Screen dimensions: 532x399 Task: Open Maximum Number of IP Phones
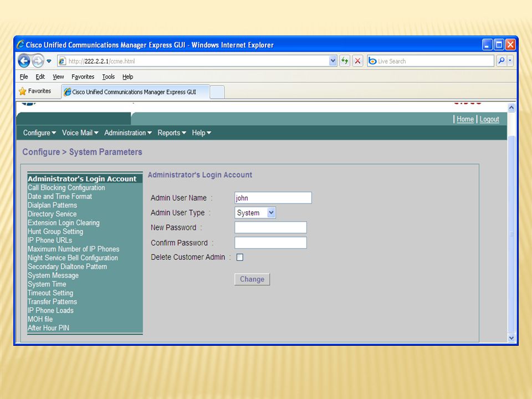coord(73,249)
